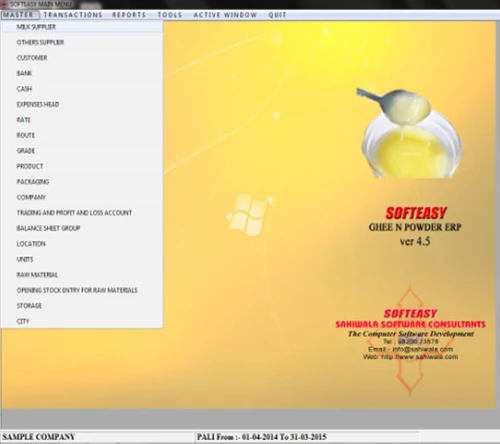The height and width of the screenshot is (444, 500).
Task: Open the Milk Supplier master entry
Action: [x=82, y=27]
